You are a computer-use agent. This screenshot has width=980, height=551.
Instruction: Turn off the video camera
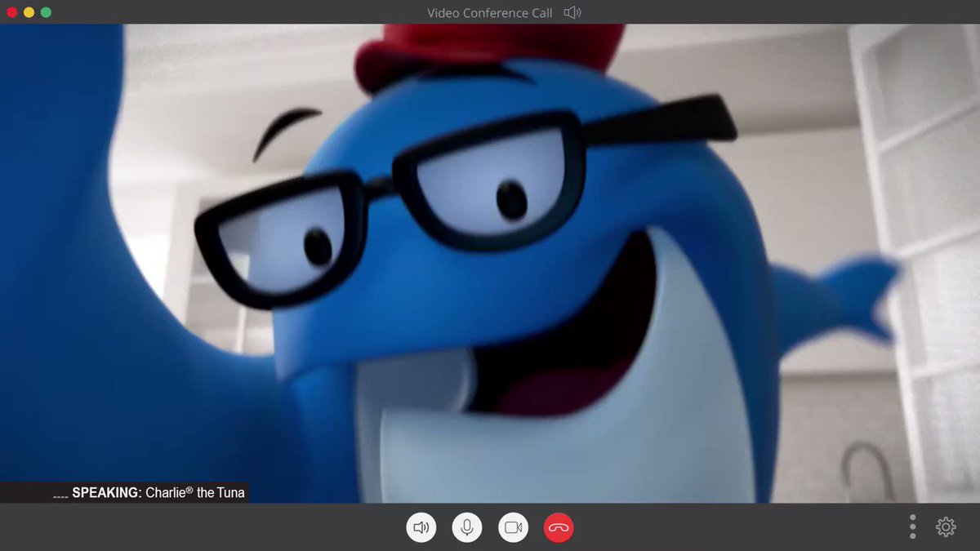(513, 527)
